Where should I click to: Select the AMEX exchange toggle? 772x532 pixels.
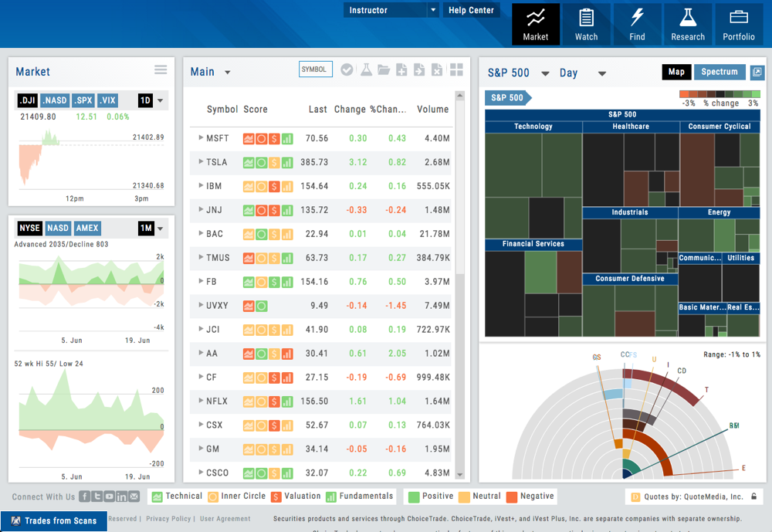(87, 228)
